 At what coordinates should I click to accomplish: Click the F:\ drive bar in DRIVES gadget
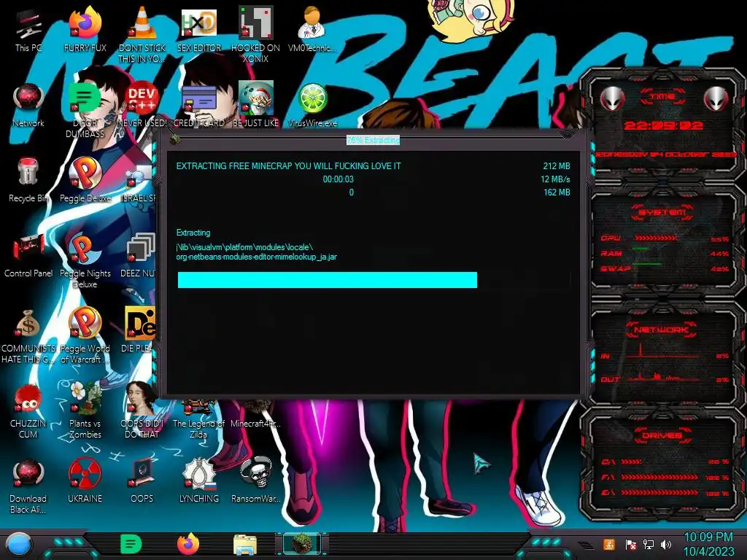(x=659, y=477)
